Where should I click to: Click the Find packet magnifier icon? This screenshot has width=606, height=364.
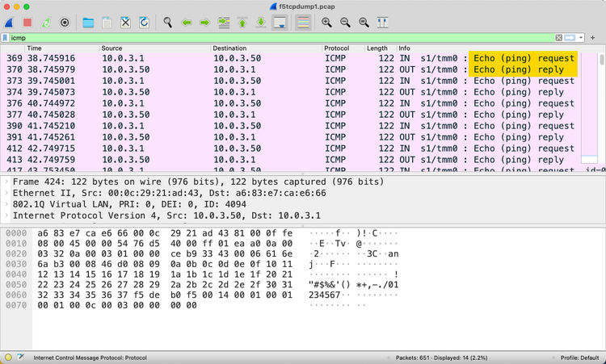167,23
